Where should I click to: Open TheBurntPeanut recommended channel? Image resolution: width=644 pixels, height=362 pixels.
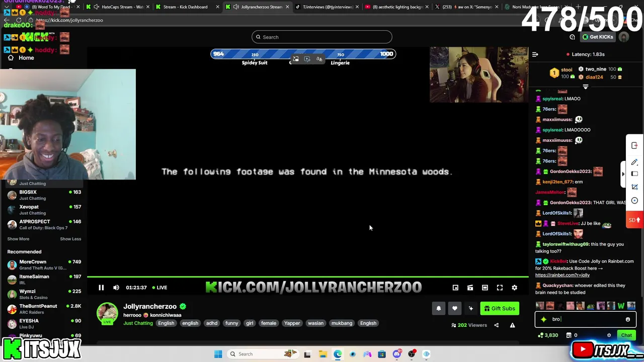coord(44,309)
